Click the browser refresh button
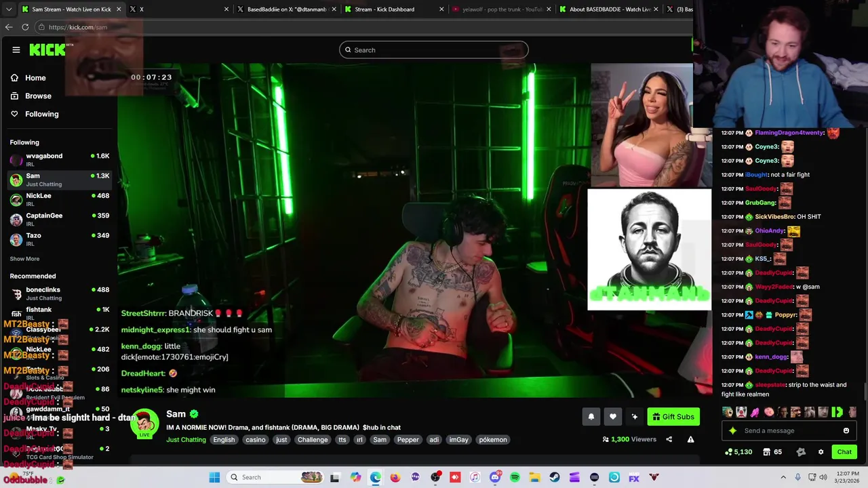Screen dimensions: 868x488 tap(25, 27)
